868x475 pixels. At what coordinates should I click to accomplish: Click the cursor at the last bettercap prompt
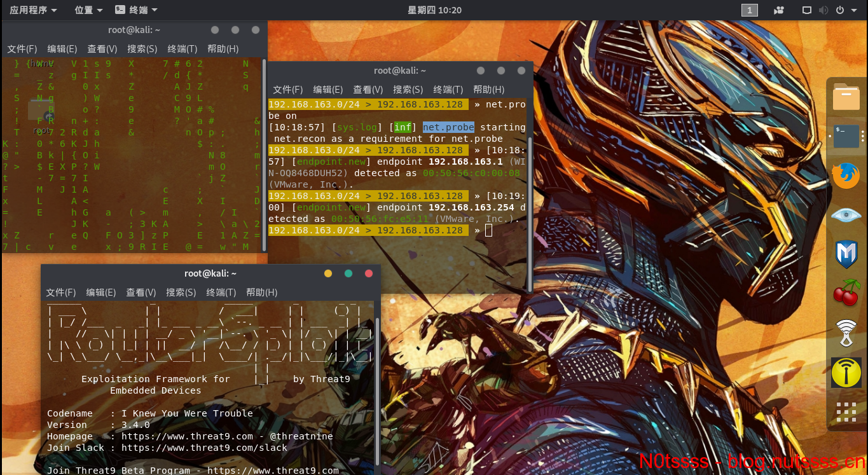pos(488,230)
